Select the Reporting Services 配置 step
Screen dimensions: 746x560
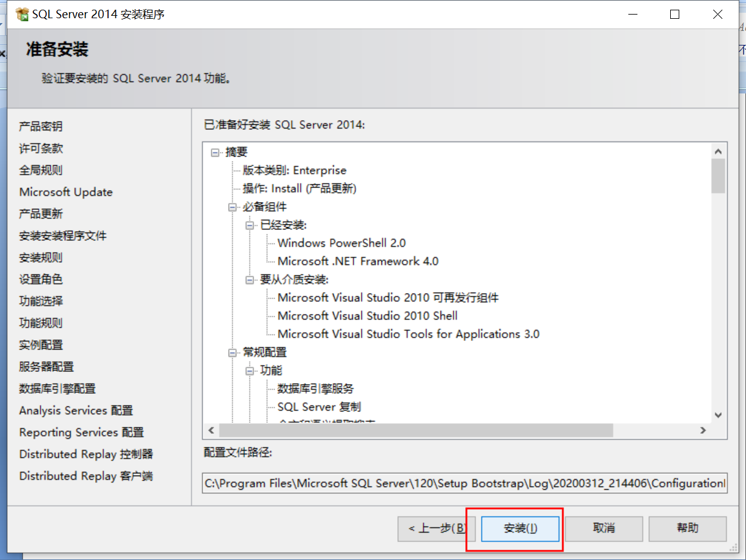[81, 432]
